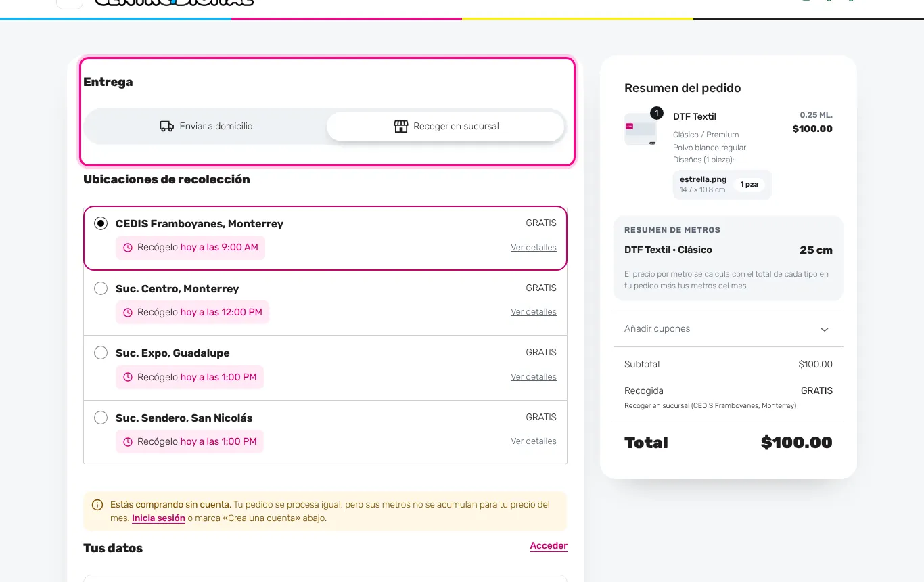
Task: Click the Total $100.00 amount
Action: click(x=797, y=443)
